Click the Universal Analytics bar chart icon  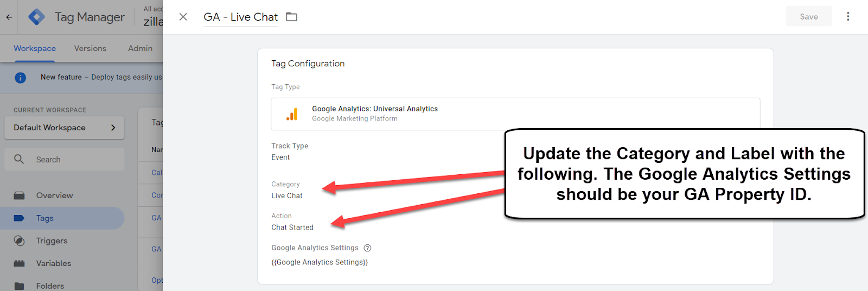coord(292,114)
